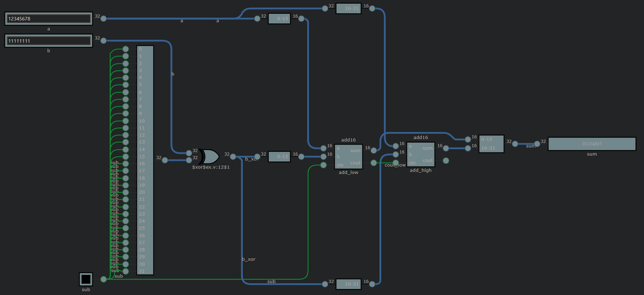This screenshot has width=644, height=295.
Task: Click the b input port of add_high
Action: point(396,155)
